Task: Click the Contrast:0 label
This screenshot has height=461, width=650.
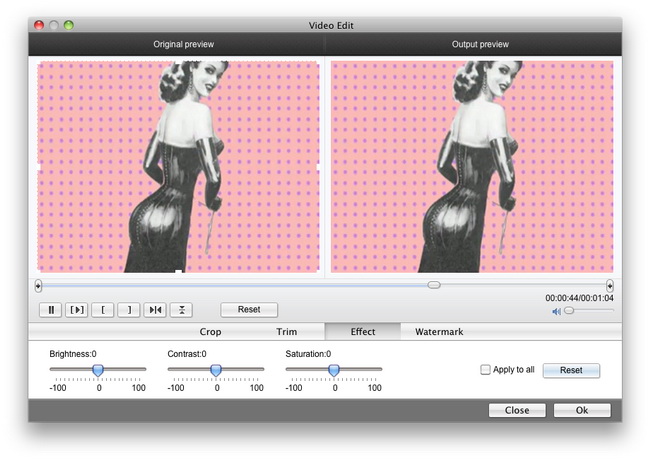Action: (x=187, y=354)
